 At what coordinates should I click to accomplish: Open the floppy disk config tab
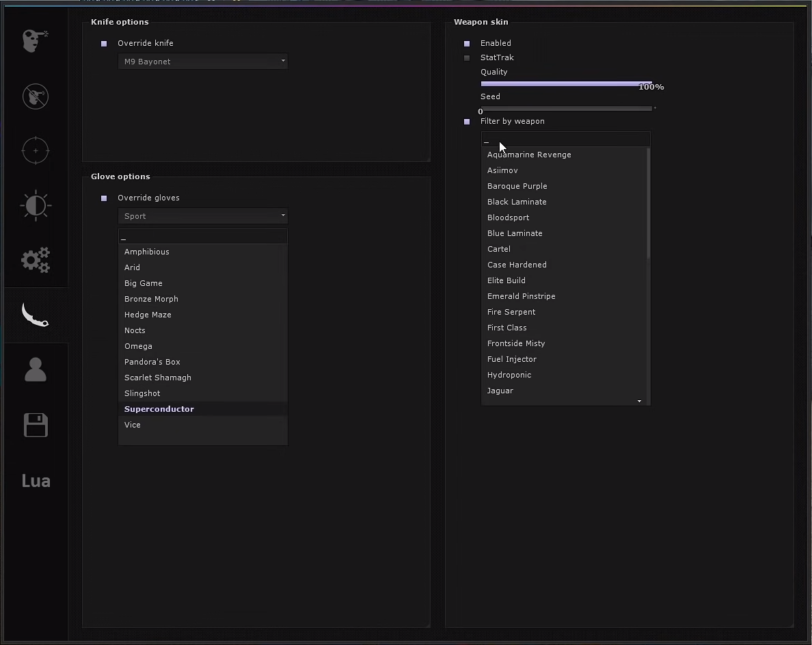click(x=35, y=425)
